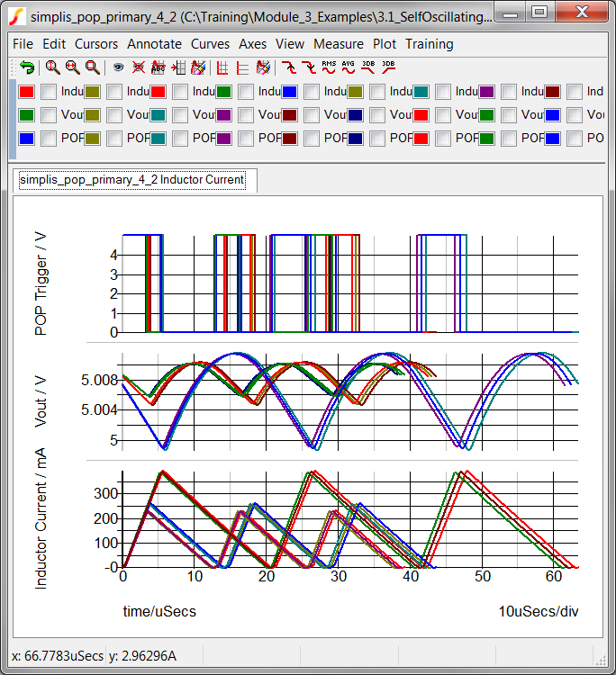Click the eye icon to show curves
The width and height of the screenshot is (616, 675).
pyautogui.click(x=118, y=67)
